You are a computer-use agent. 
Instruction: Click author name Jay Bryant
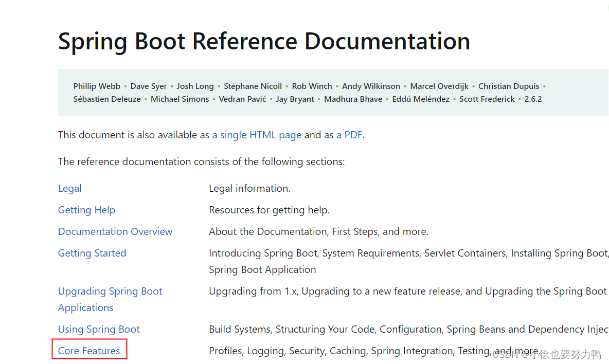click(295, 99)
